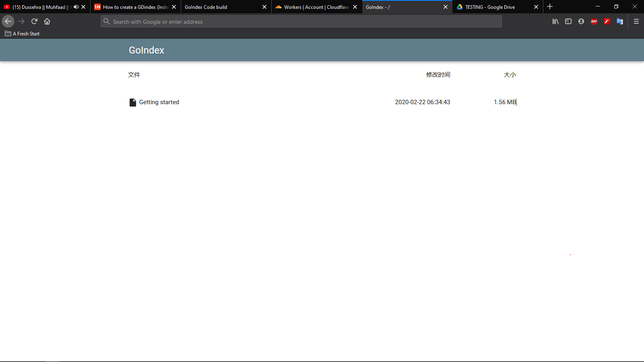This screenshot has width=644, height=362.
Task: Click the Google Translate extension icon
Action: pyautogui.click(x=620, y=21)
